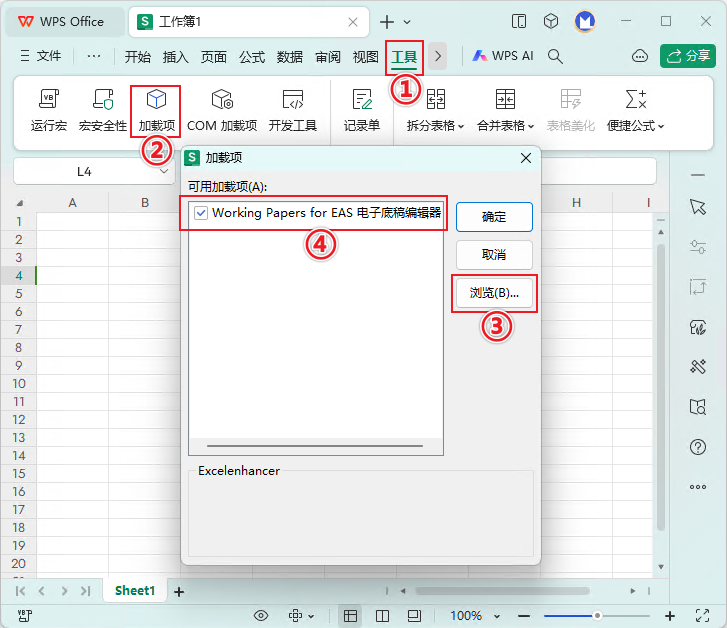Open 宏安全性 macro security settings
This screenshot has height=628, width=727.
click(103, 110)
